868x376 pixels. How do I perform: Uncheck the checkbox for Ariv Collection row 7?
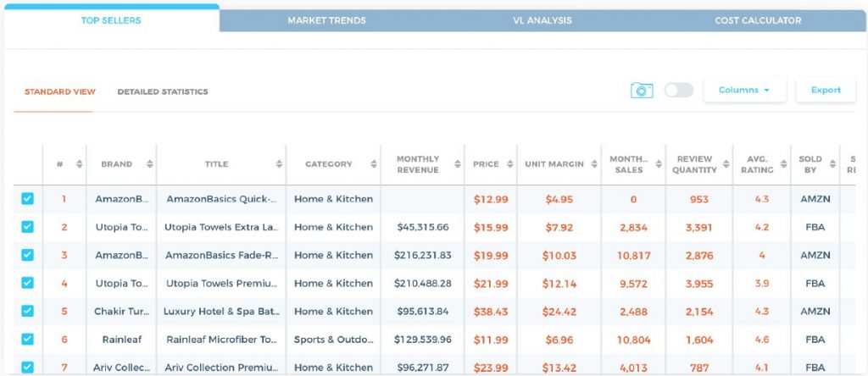click(27, 368)
